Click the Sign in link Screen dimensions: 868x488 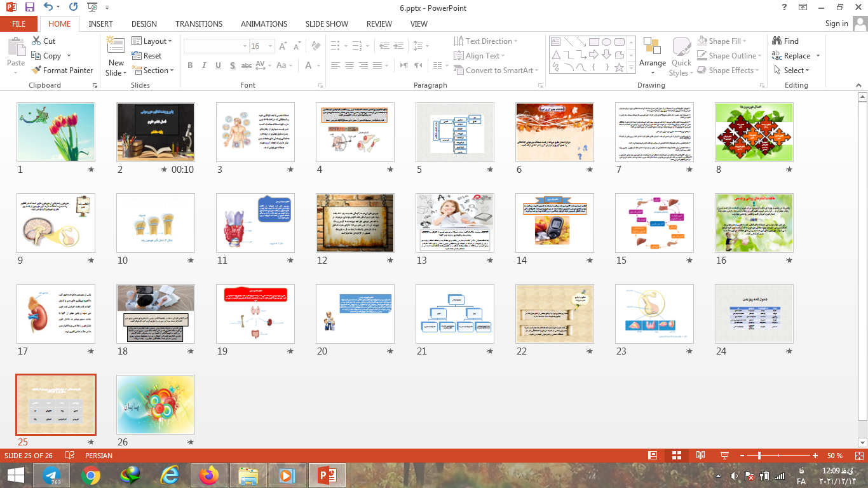pyautogui.click(x=836, y=24)
